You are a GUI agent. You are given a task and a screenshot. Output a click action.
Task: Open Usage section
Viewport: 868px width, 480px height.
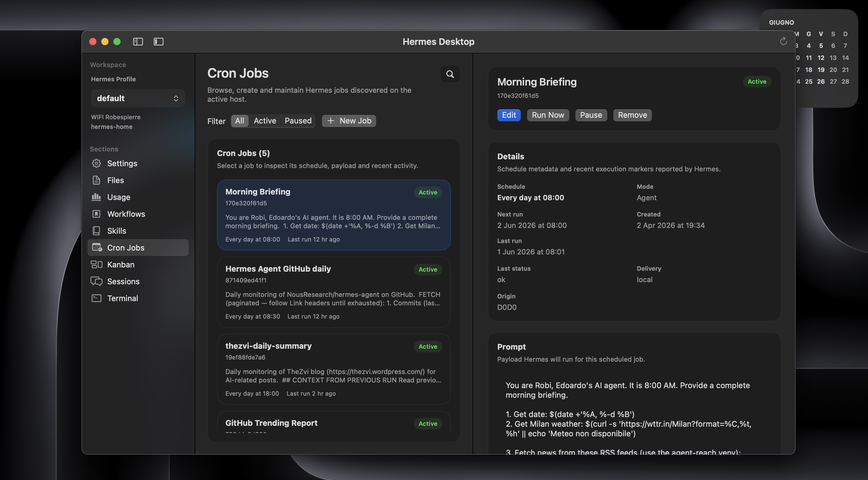138,197
